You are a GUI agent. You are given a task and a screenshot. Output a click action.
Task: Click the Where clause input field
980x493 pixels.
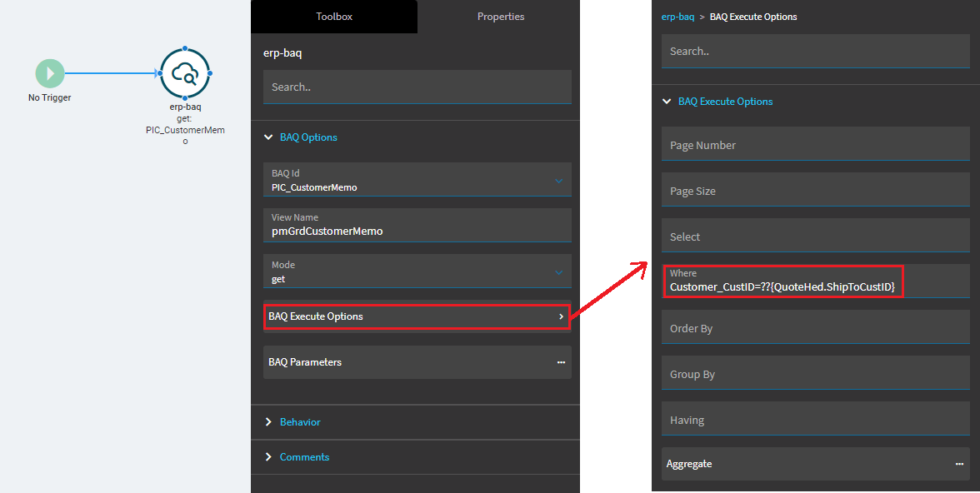tap(816, 281)
